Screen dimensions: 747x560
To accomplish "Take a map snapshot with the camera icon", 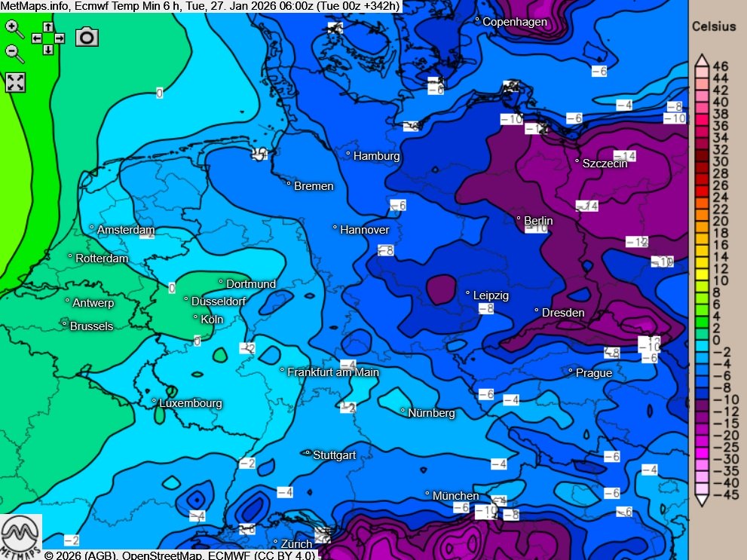I will (87, 37).
